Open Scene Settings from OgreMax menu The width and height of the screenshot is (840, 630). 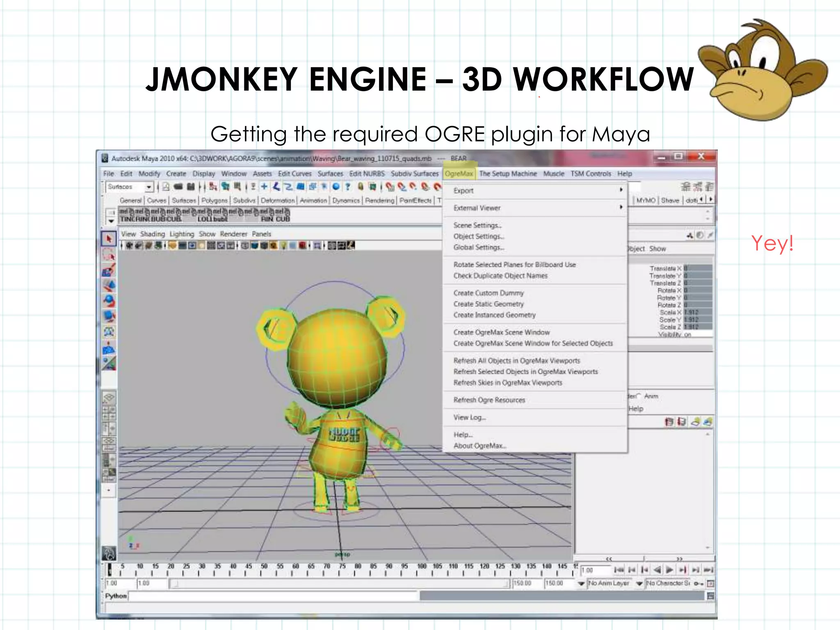click(x=477, y=226)
